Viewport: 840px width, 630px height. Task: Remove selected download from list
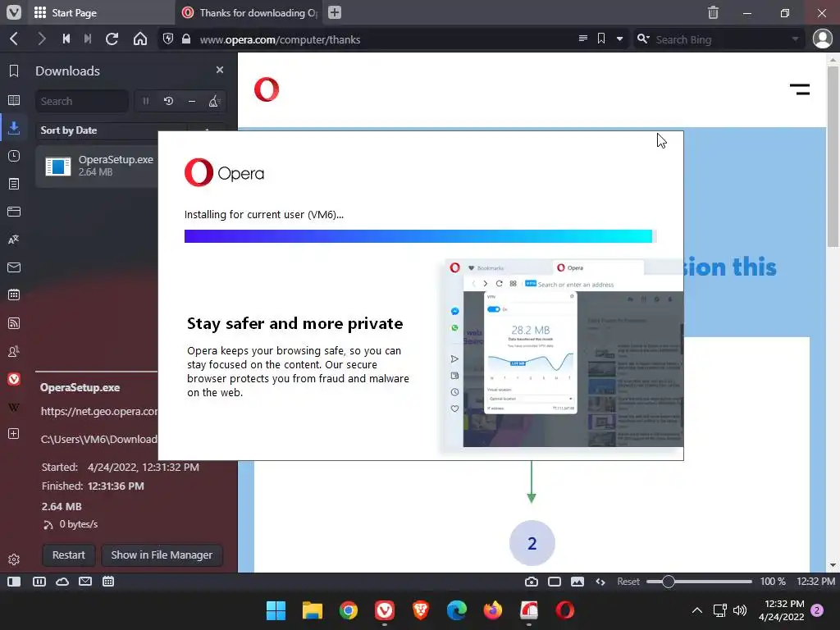pos(192,101)
